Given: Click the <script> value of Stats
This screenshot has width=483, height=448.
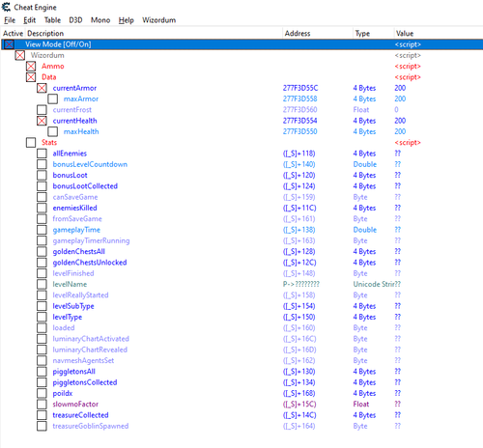Looking at the screenshot, I should pos(408,143).
